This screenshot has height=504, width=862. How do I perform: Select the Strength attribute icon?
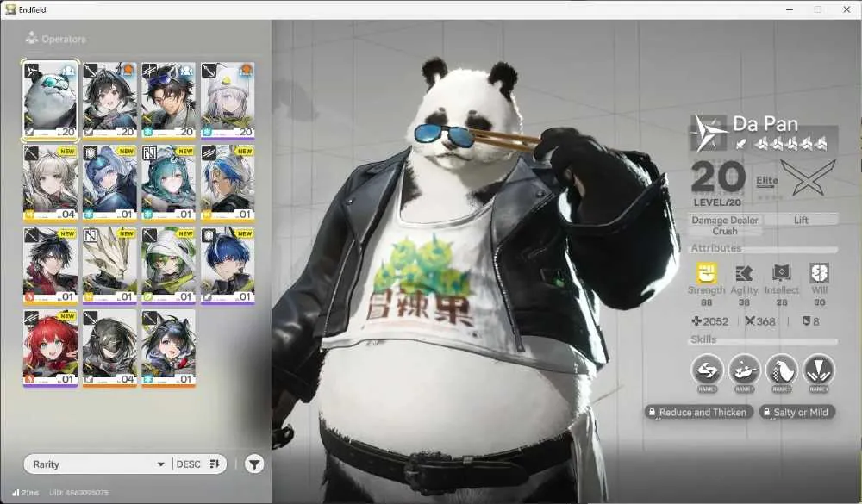point(707,273)
